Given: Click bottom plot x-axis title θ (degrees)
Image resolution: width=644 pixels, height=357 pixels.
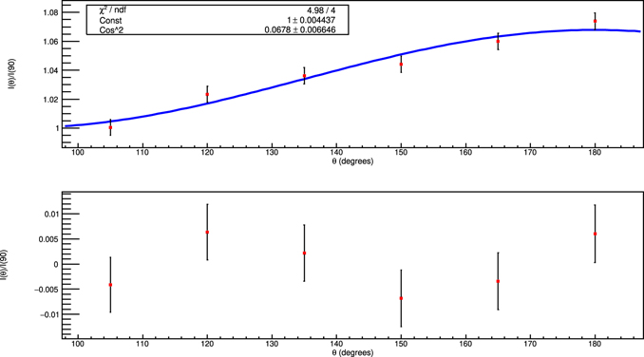Looking at the screenshot, I should point(352,352).
